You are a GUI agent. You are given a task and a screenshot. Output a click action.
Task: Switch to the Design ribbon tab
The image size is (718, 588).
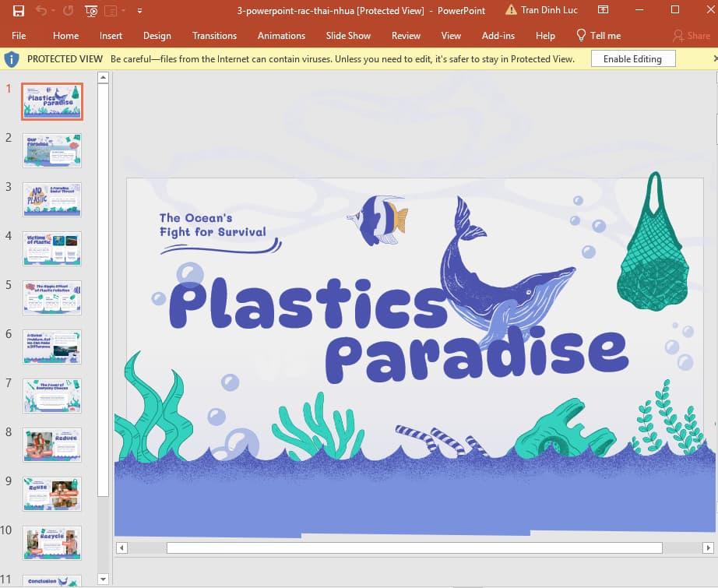pyautogui.click(x=157, y=35)
